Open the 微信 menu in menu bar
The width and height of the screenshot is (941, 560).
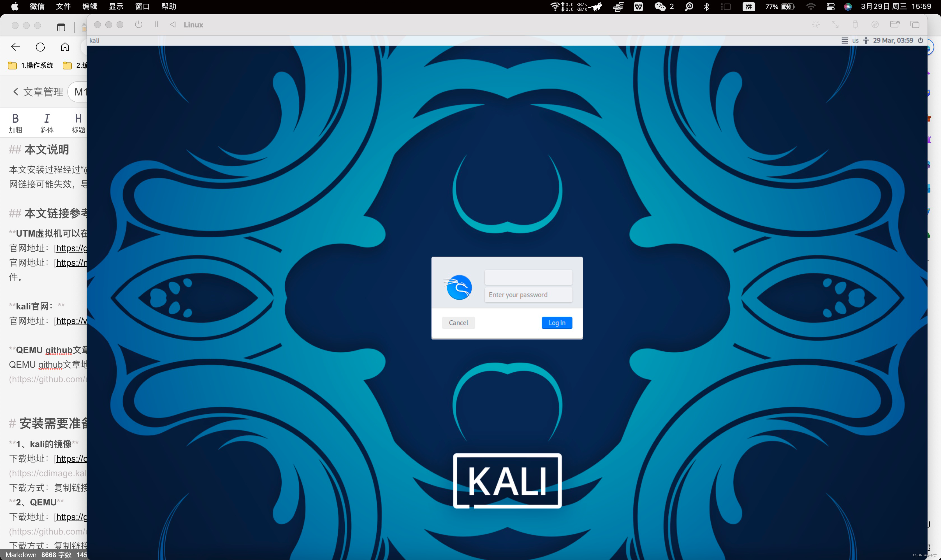point(37,6)
